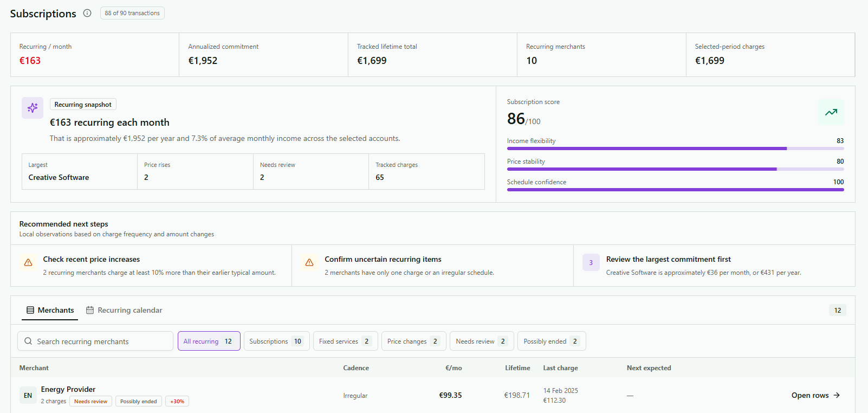The image size is (868, 413).
Task: Click the Recurring / month €163 card
Action: tap(95, 55)
